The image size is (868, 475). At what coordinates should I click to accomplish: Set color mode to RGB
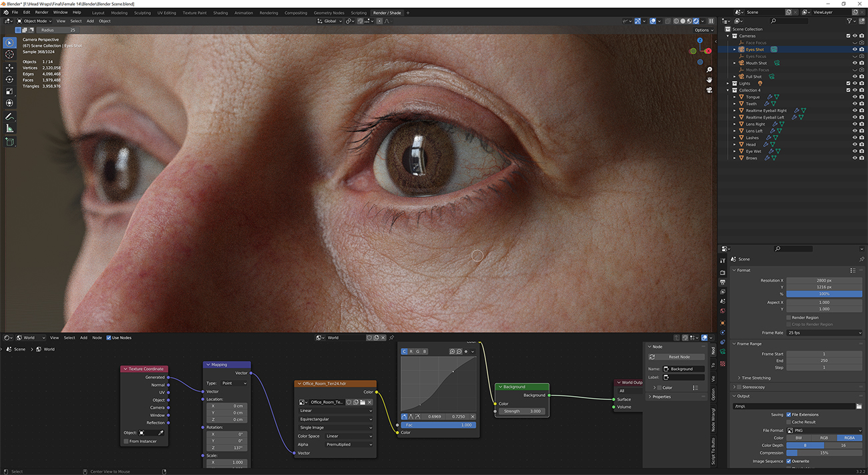tap(824, 438)
